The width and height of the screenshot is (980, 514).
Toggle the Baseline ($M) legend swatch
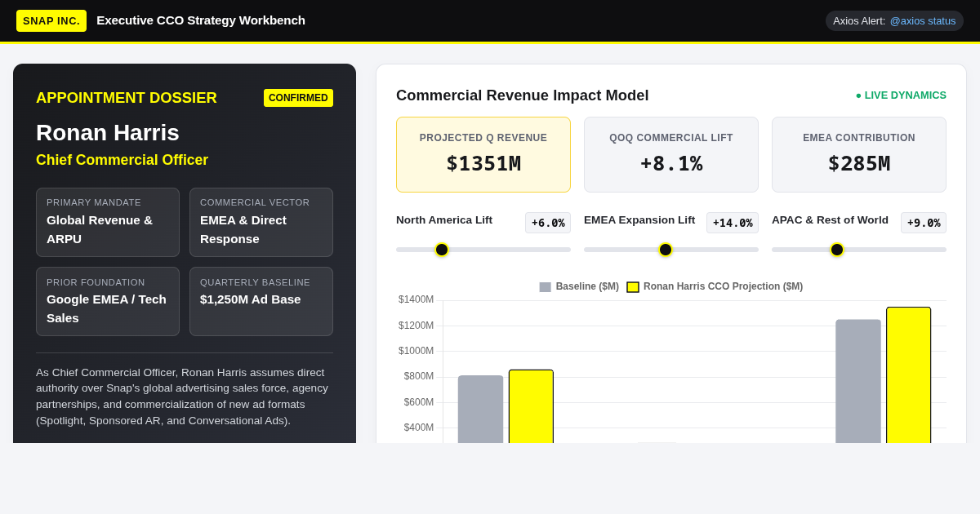click(545, 287)
